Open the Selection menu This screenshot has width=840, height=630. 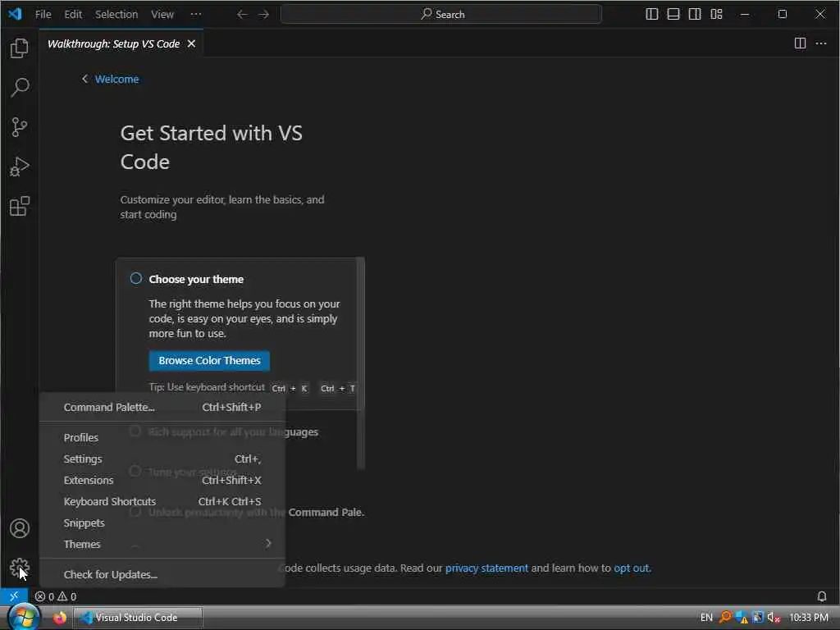tap(116, 15)
